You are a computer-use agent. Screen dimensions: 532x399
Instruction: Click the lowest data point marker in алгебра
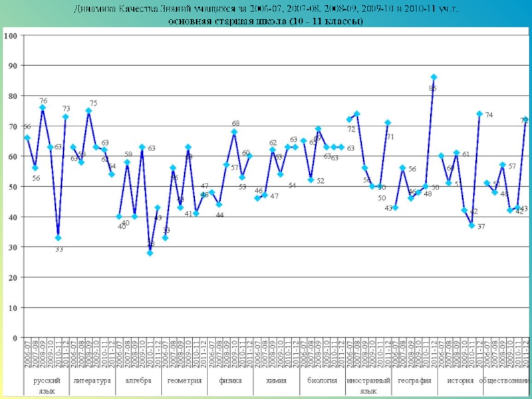pyautogui.click(x=150, y=253)
